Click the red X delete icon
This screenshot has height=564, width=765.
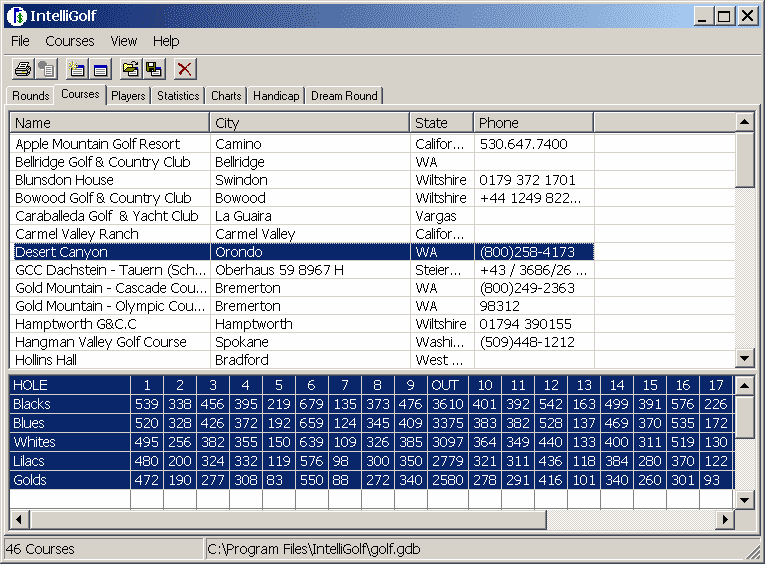point(185,69)
